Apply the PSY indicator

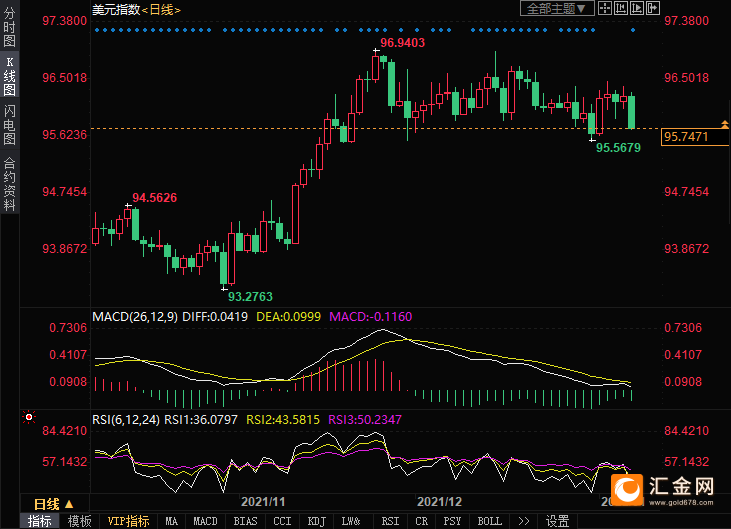(452, 521)
